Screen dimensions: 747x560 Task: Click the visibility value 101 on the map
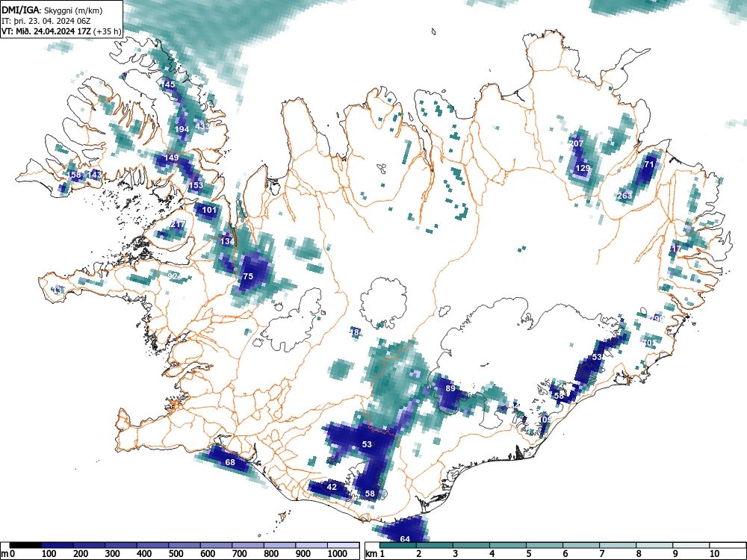210,210
